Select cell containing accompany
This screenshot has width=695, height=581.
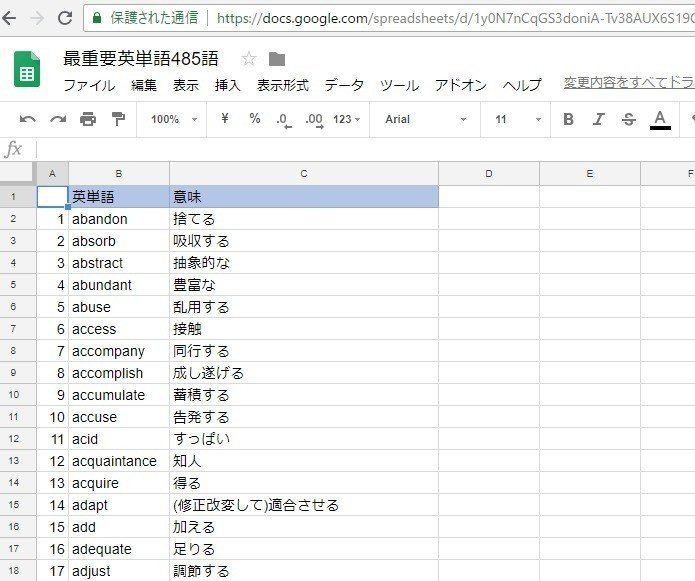(119, 351)
